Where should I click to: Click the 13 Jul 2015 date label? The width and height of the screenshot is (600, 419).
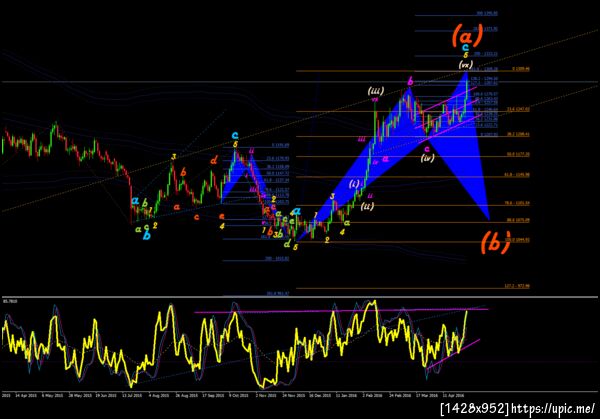(x=132, y=395)
